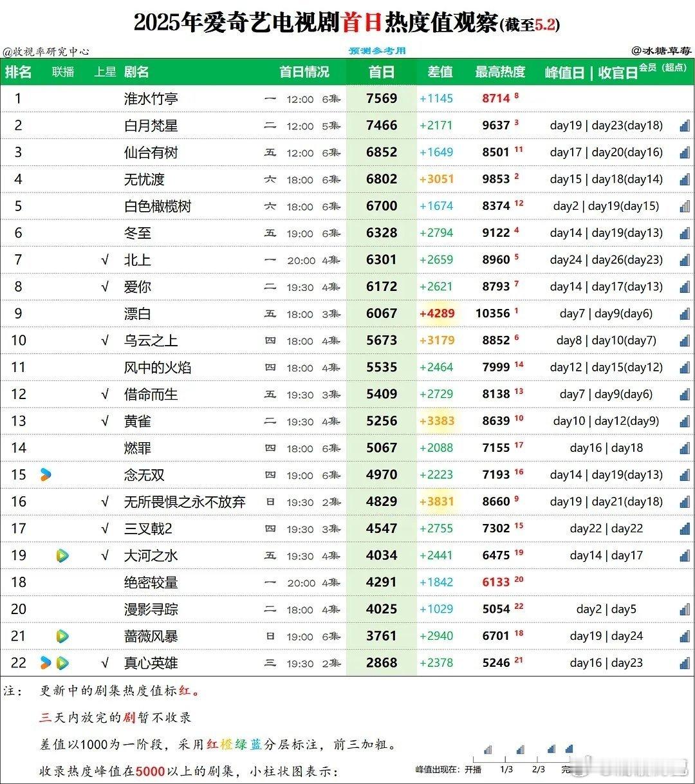Screen dimensions: 695x784
Task: Click the 首日情况 column header
Action: 304,72
